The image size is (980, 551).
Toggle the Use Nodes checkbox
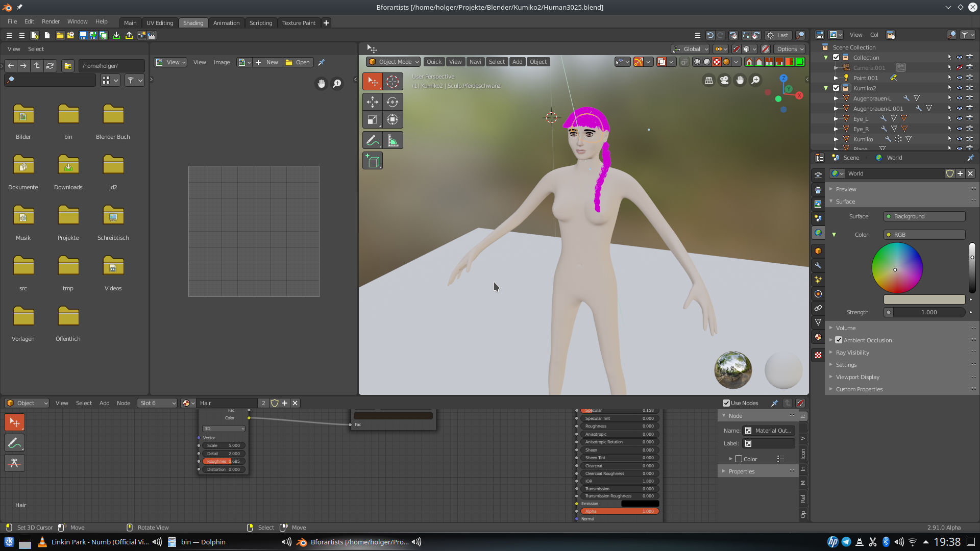point(726,403)
